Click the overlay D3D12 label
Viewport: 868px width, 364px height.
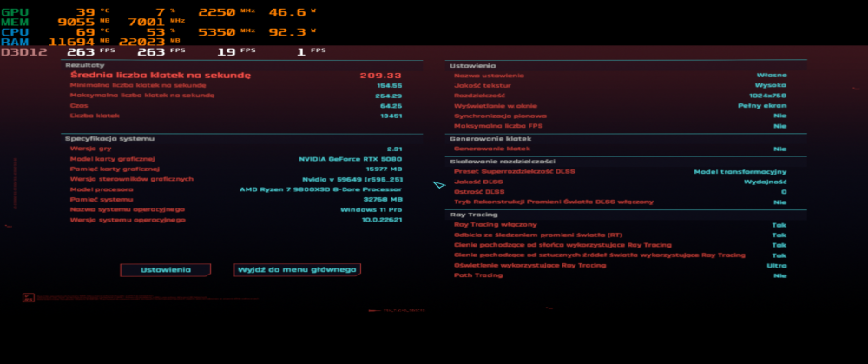(23, 52)
